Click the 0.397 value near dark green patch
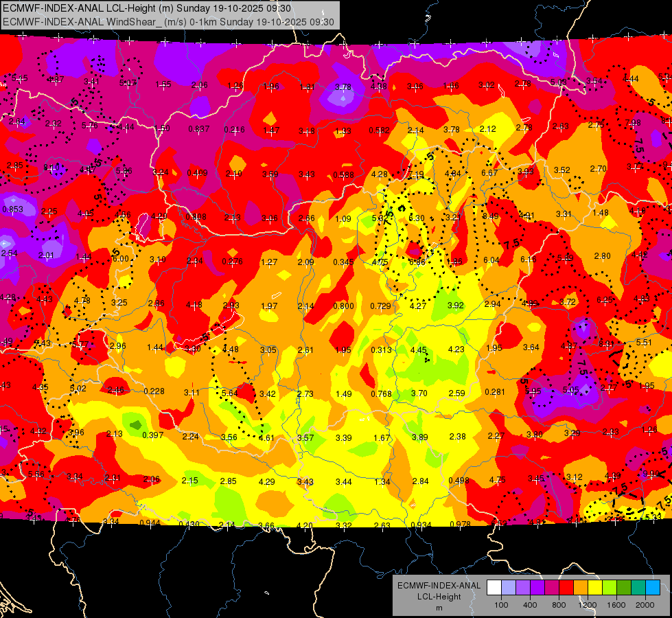Image resolution: width=672 pixels, height=618 pixels. point(153,435)
